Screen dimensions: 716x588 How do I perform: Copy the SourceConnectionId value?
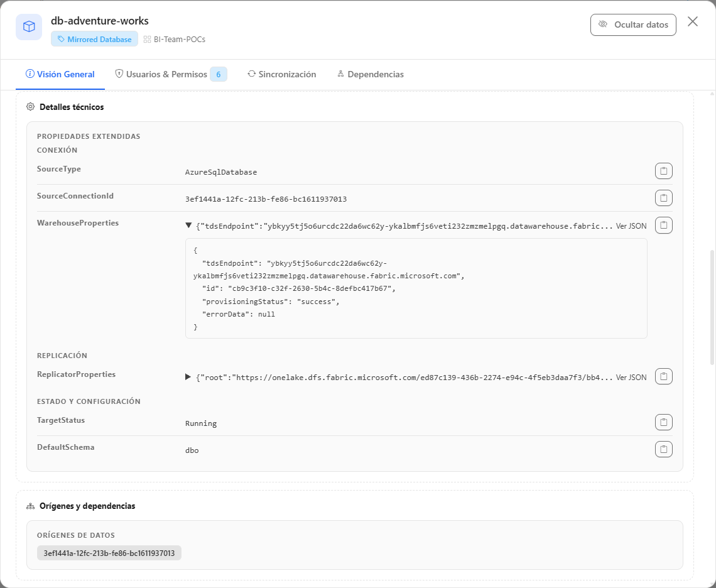[x=663, y=198]
